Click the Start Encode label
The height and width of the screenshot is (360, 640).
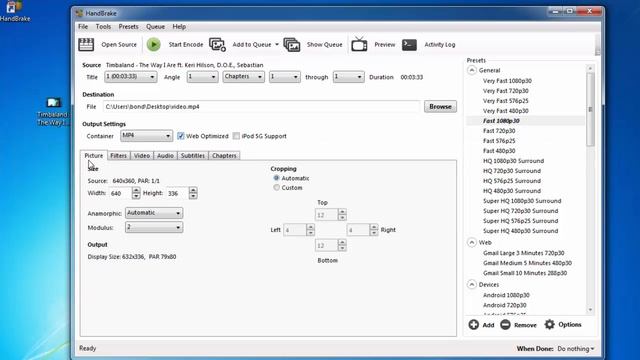point(186,44)
